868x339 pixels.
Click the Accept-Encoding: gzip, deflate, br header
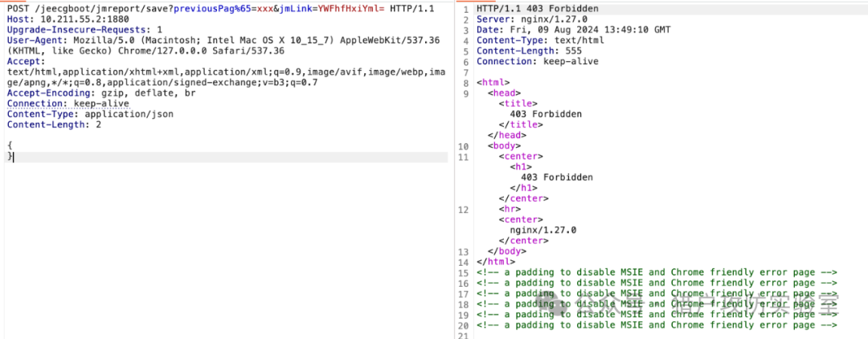pyautogui.click(x=100, y=93)
